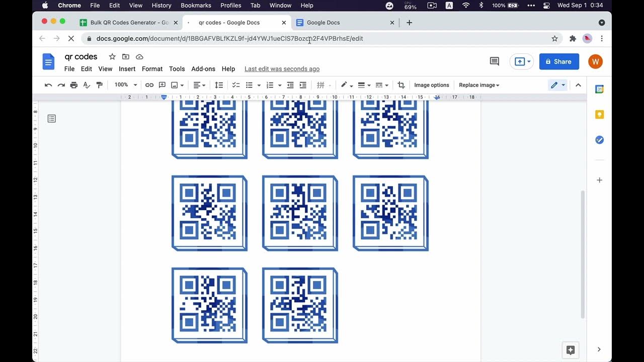Decrease the indent level
The height and width of the screenshot is (362, 644).
tap(290, 85)
